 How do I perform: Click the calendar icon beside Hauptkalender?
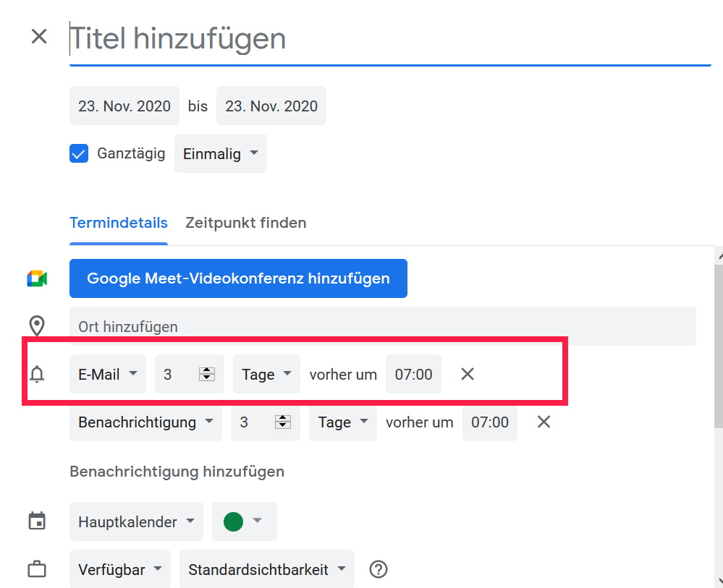click(x=37, y=521)
